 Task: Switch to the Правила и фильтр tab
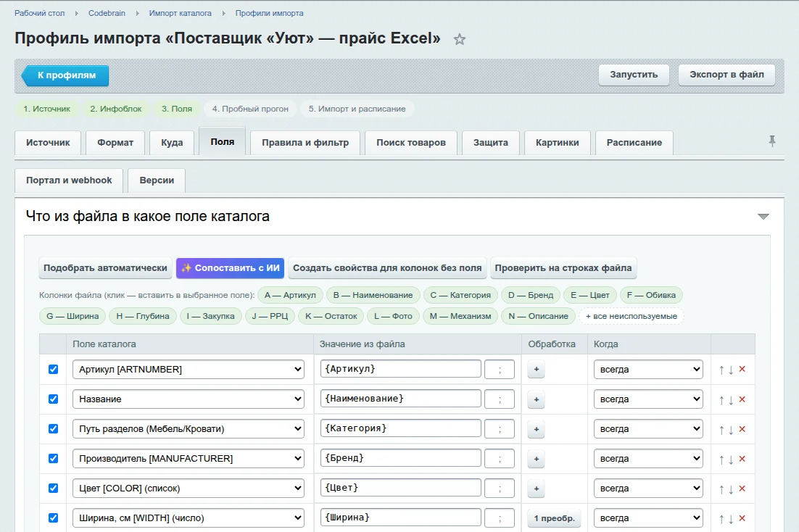pos(305,143)
